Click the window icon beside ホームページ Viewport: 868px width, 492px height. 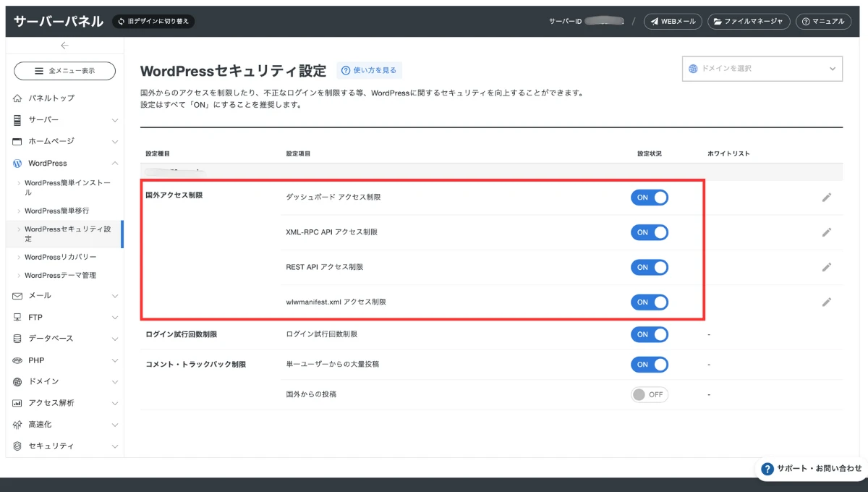pyautogui.click(x=17, y=141)
